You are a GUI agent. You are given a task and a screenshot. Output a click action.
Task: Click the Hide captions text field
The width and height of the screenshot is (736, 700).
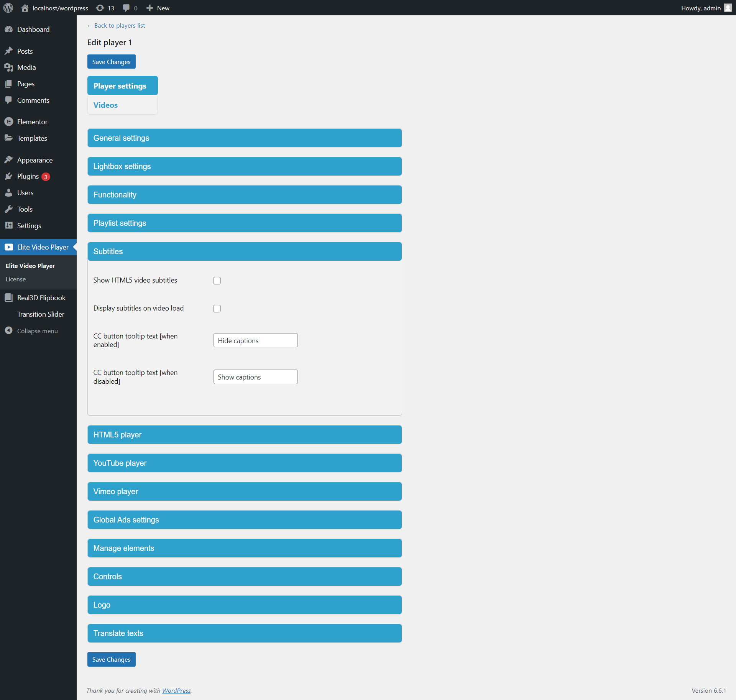(255, 340)
